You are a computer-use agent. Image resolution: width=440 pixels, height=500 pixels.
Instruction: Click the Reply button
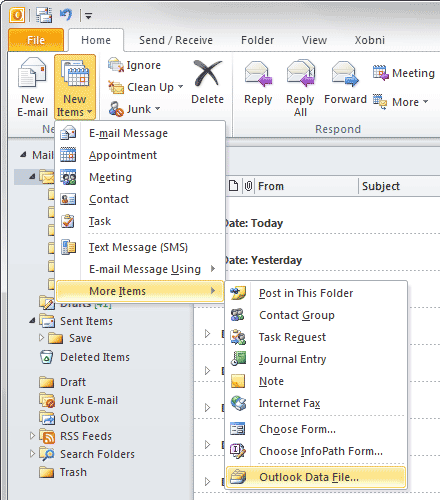(258, 82)
